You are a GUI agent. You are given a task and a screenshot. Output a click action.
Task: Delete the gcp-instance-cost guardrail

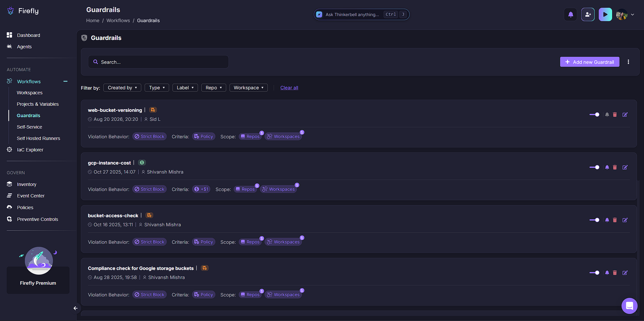[615, 167]
